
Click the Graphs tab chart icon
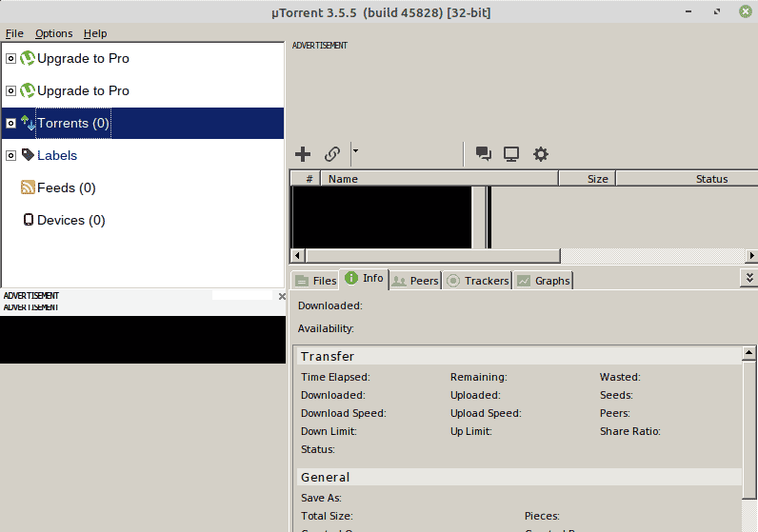[x=524, y=281]
